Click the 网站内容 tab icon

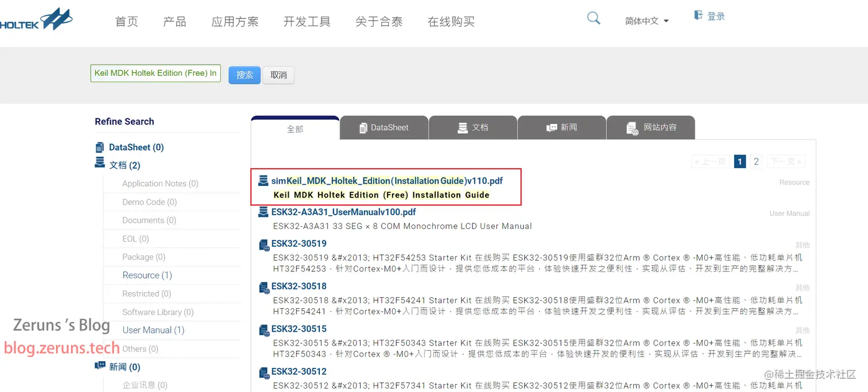(632, 128)
